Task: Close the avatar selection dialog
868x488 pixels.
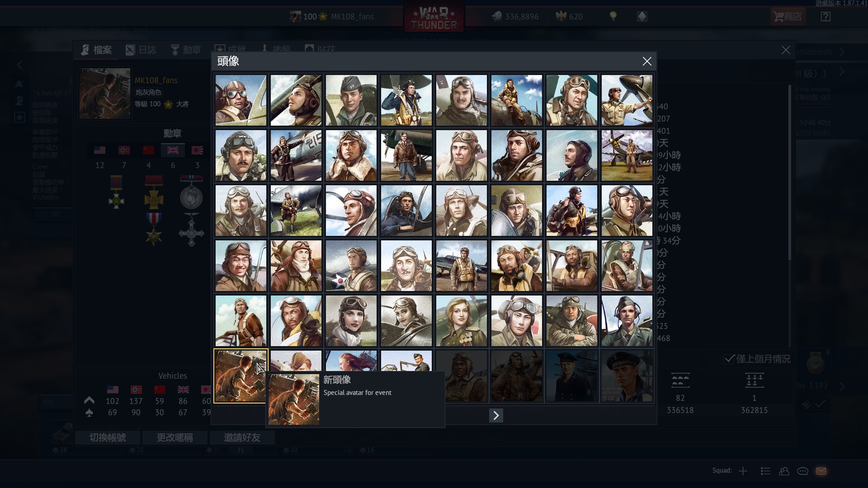Action: (x=647, y=61)
